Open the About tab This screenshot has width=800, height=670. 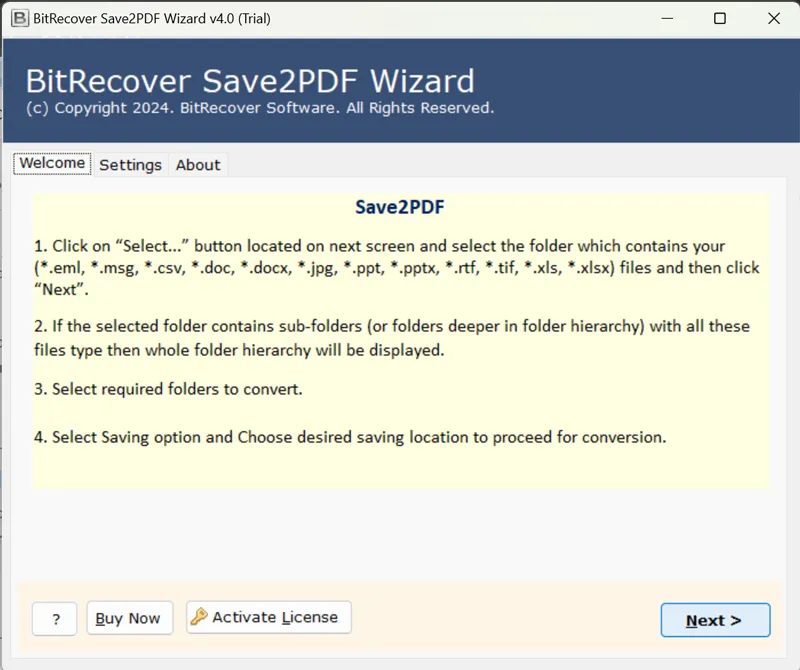[198, 165]
